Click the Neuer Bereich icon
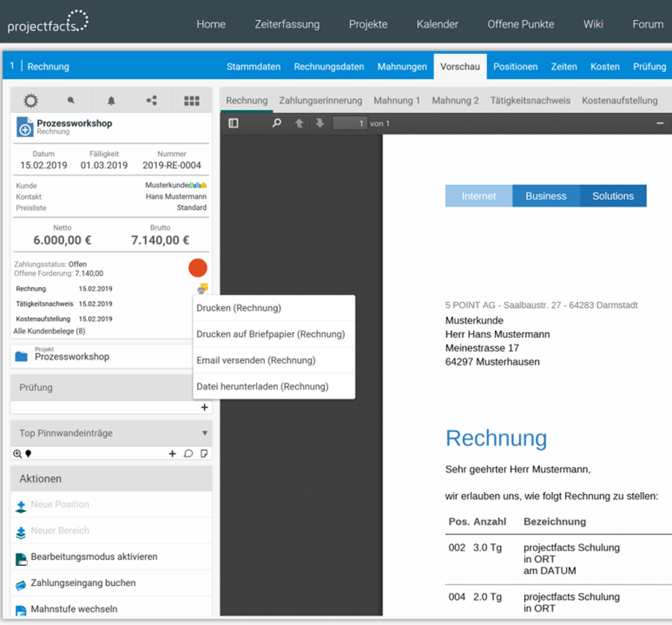 pos(21,533)
